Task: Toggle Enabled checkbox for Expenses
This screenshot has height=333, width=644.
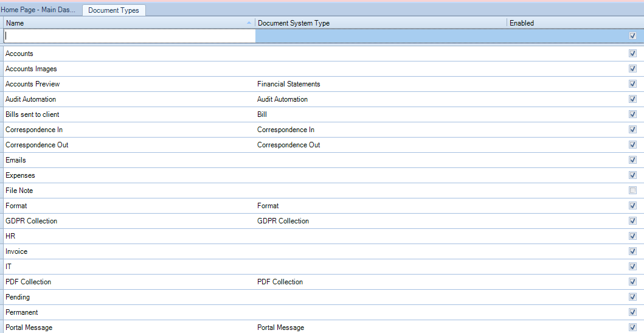Action: [x=632, y=175]
